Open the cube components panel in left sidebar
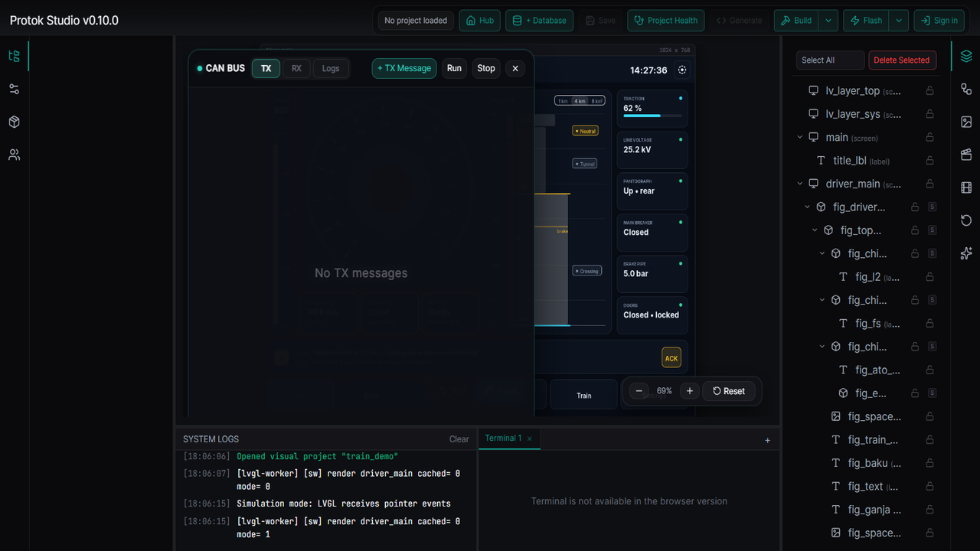Image resolution: width=980 pixels, height=551 pixels. click(14, 122)
